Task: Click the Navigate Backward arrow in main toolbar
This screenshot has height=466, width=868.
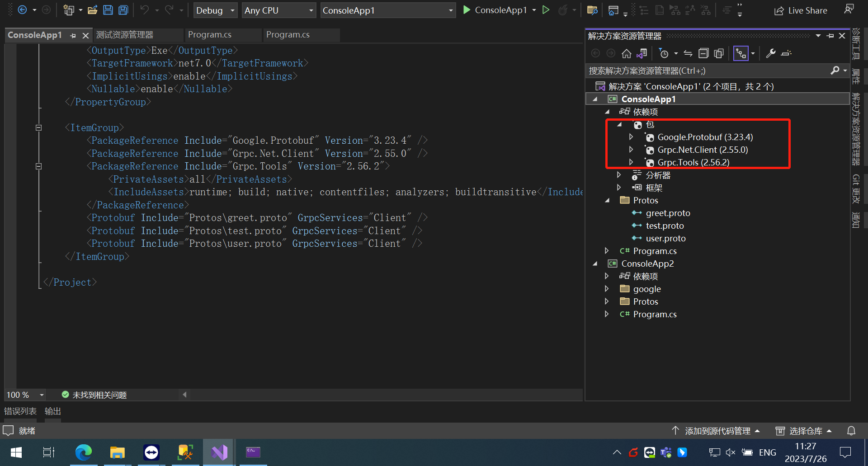Action: tap(22, 10)
